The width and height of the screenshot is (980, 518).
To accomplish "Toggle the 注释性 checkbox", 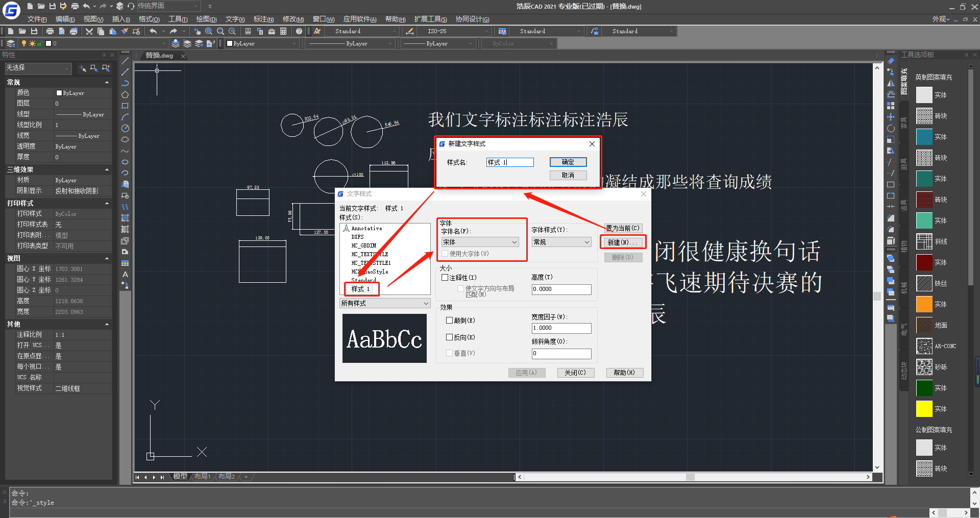I will pos(445,278).
